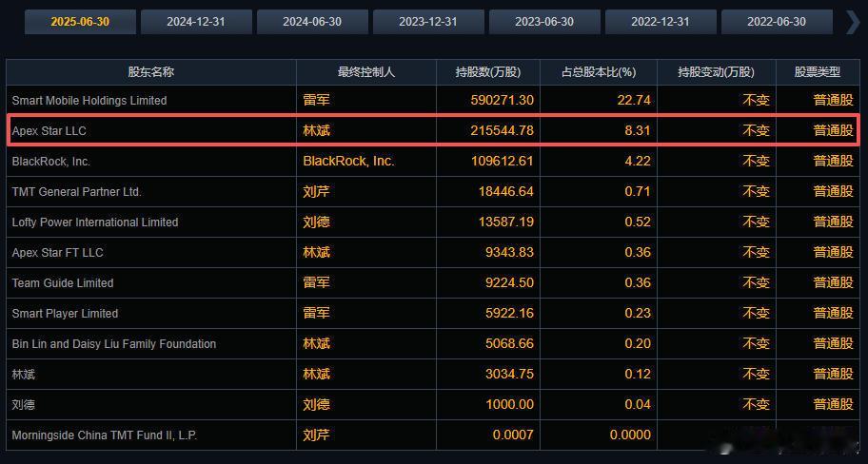Click the 0.71 percentage cell
The image size is (868, 464).
638,191
